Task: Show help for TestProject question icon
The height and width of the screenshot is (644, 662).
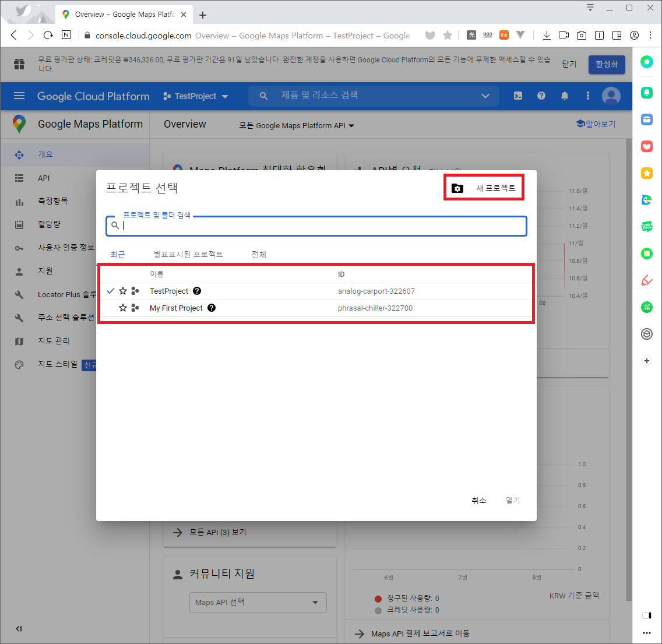Action: tap(197, 291)
